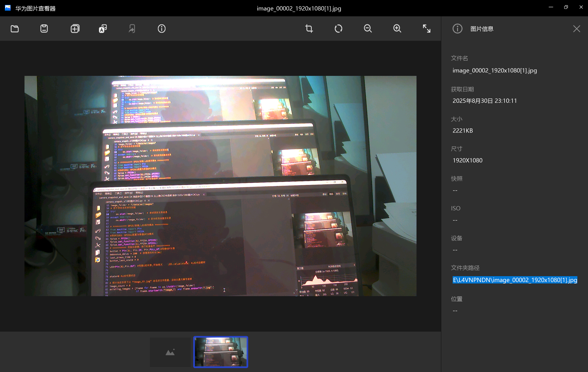The height and width of the screenshot is (372, 588).
Task: Click the greyed-out bookmark share icon
Action: (x=132, y=29)
